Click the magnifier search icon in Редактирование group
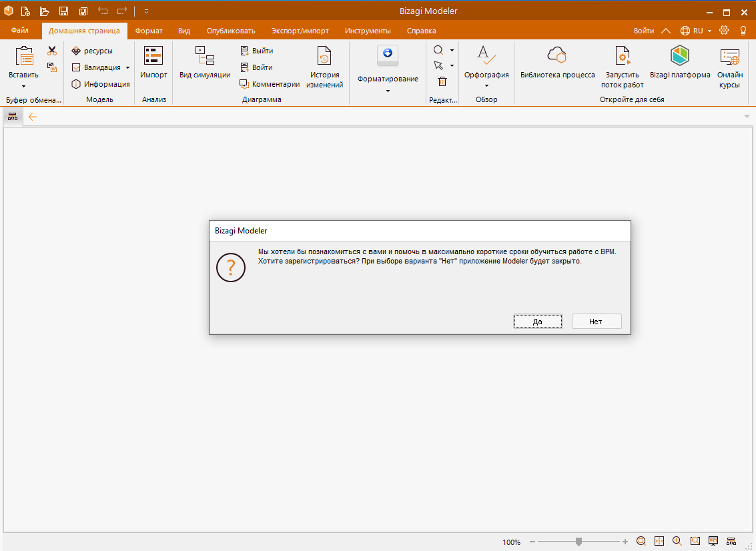 (x=438, y=50)
